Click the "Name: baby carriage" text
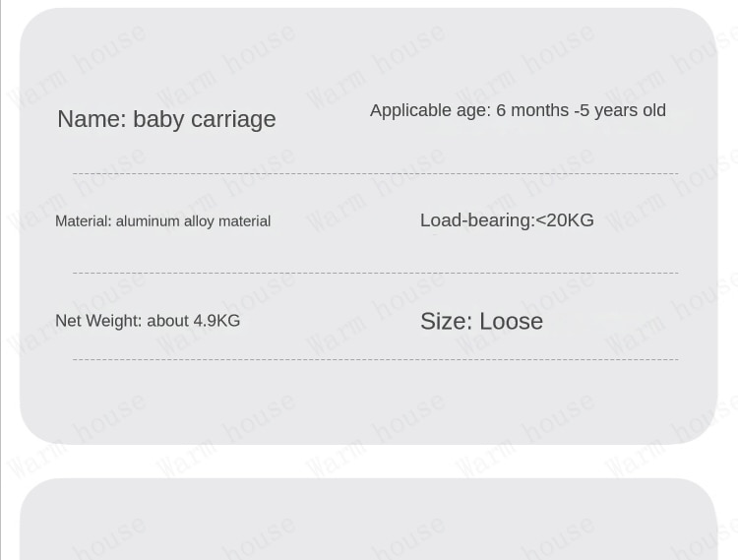 coord(166,118)
